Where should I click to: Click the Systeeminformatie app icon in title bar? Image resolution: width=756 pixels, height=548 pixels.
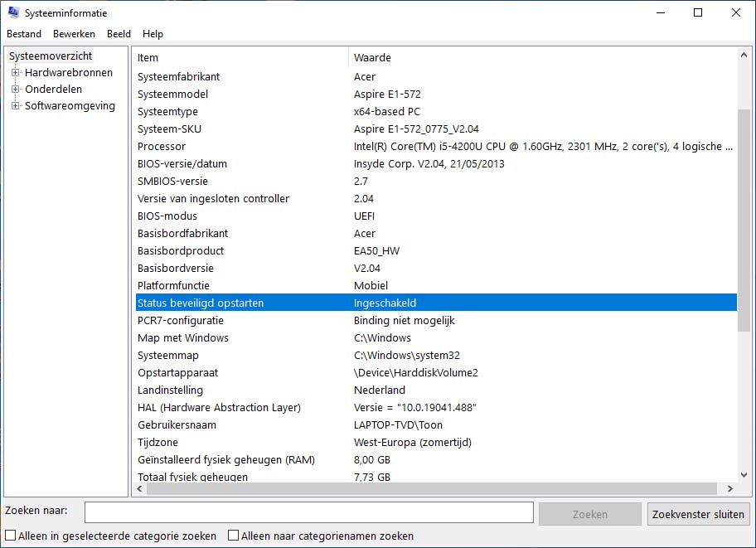(x=13, y=13)
